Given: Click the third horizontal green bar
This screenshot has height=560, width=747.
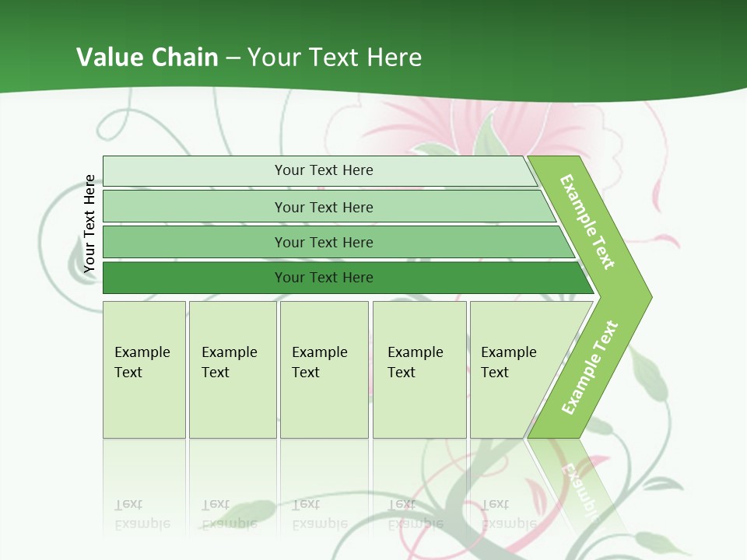Looking at the screenshot, I should (x=324, y=242).
